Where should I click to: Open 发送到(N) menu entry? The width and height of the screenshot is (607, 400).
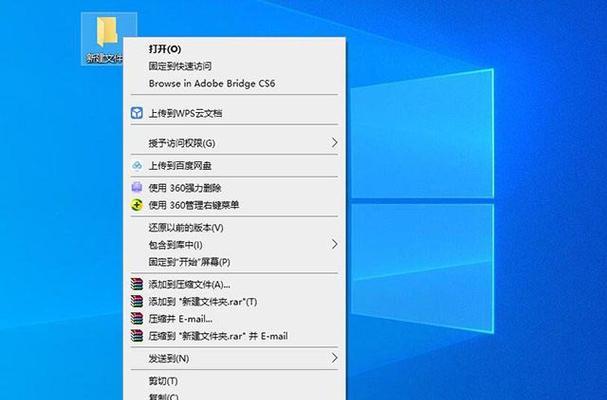tap(234, 358)
